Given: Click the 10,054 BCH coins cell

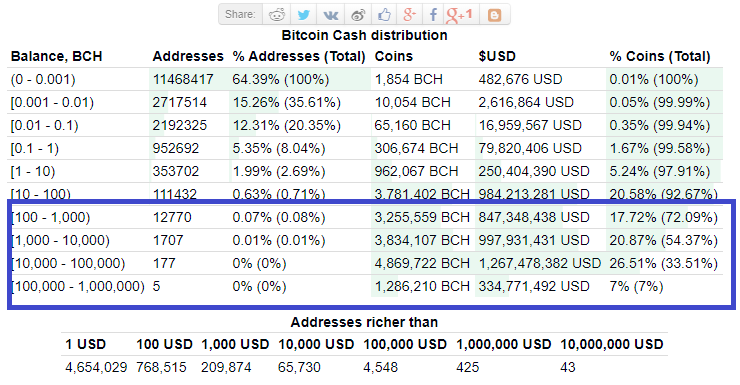Looking at the screenshot, I should pyautogui.click(x=412, y=102).
